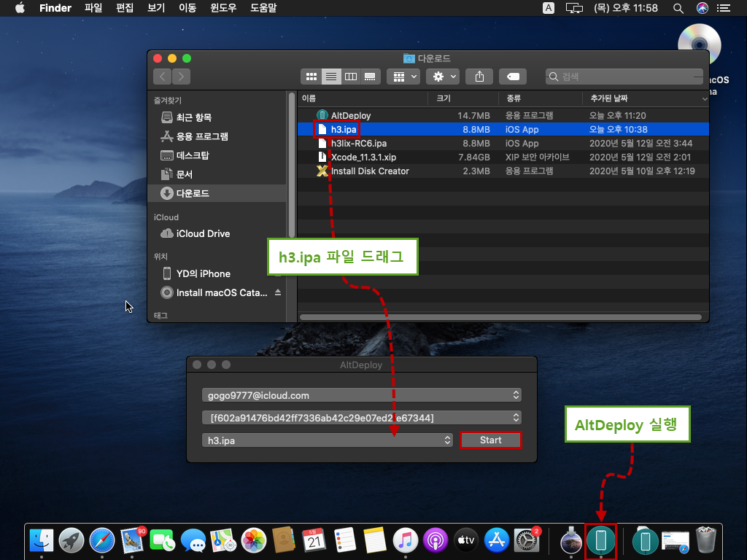Eject the Install macOS Catalina volume
Viewport: 747px width, 560px height.
click(278, 292)
